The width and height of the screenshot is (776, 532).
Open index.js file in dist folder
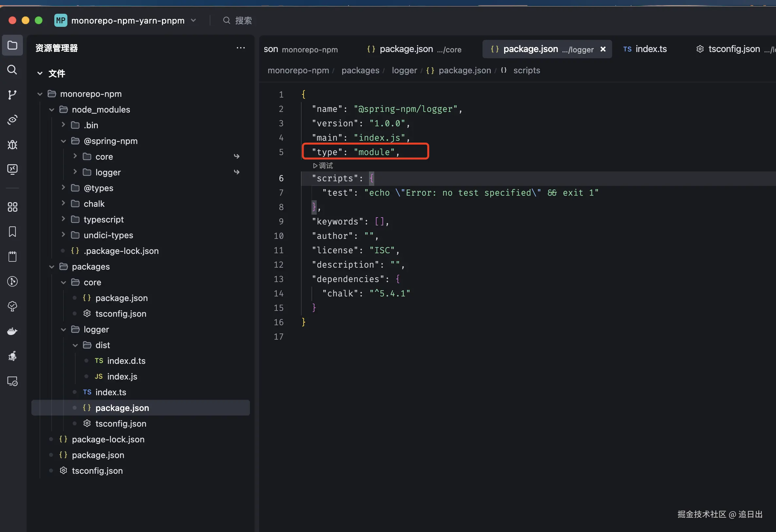tap(122, 376)
